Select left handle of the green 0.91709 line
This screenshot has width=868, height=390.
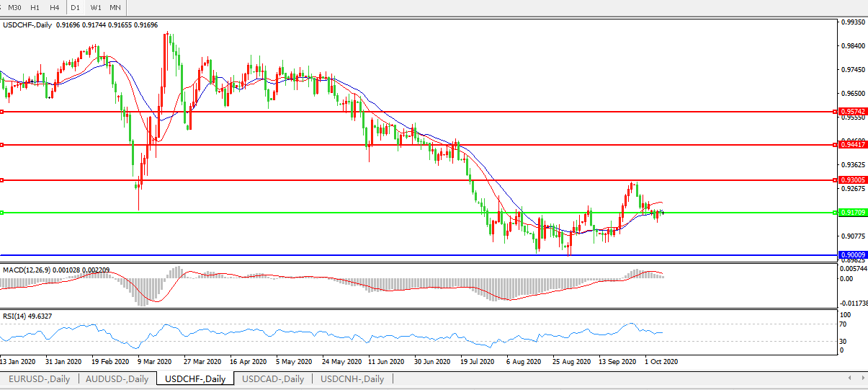pos(2,213)
